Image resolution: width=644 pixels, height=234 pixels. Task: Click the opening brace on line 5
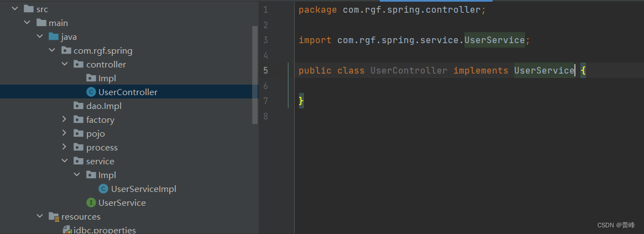coord(583,71)
